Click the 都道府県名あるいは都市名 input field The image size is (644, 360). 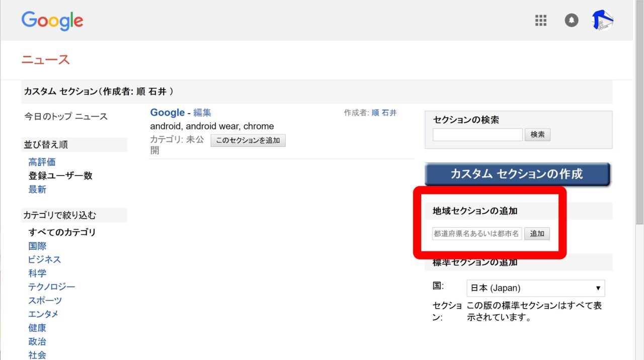click(477, 234)
